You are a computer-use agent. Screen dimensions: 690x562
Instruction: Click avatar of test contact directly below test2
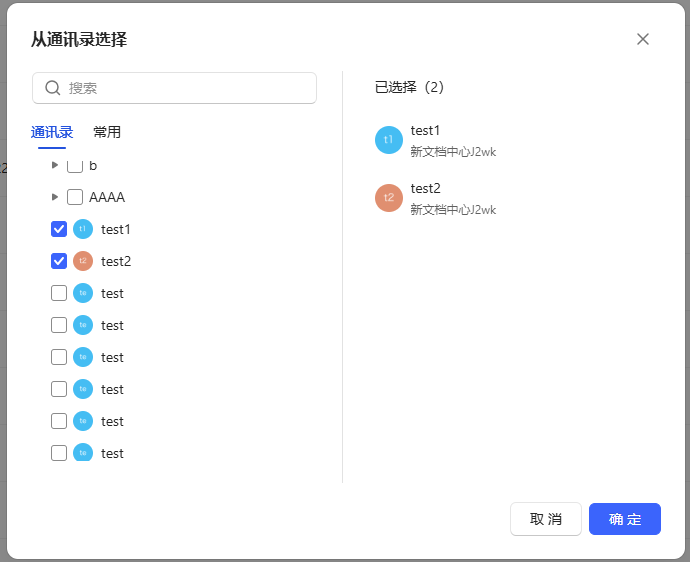83,293
